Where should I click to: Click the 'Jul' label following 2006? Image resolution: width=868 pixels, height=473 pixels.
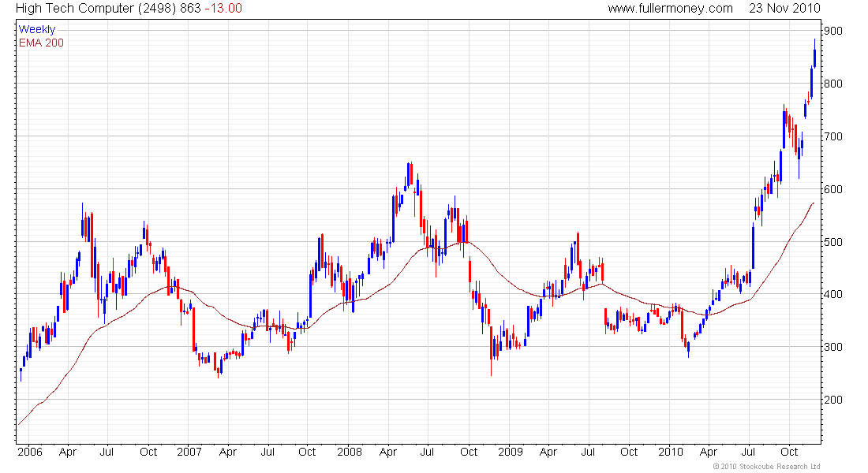[107, 452]
